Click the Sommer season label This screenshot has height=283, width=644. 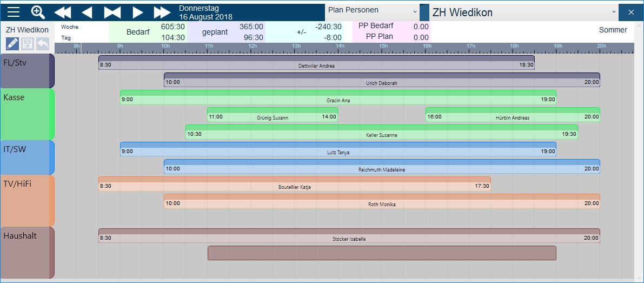pyautogui.click(x=613, y=30)
